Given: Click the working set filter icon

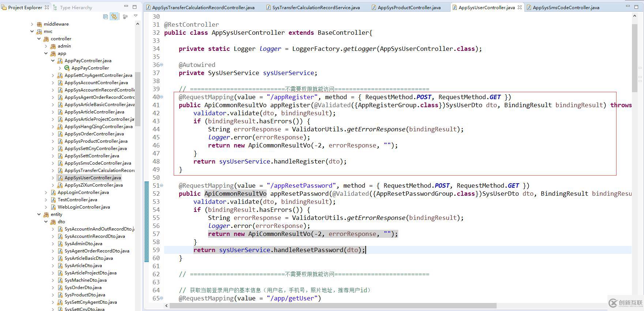Looking at the screenshot, I should [125, 16].
